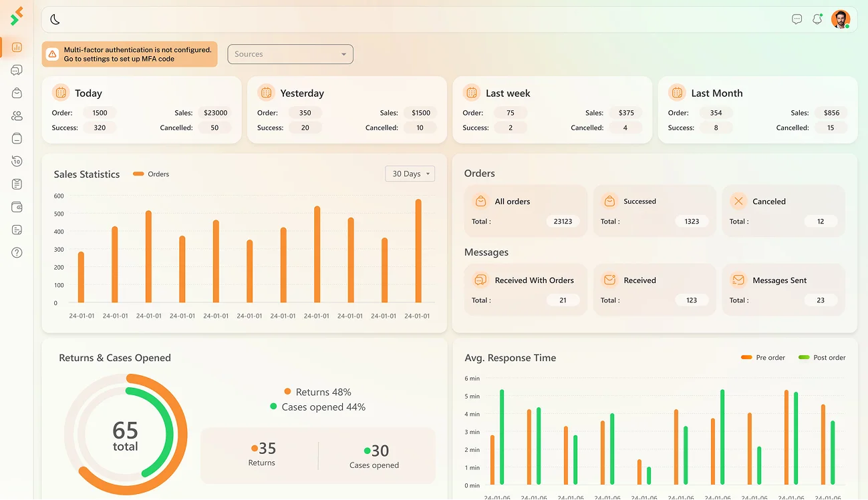
Task: Toggle the Post order legend
Action: [x=821, y=357]
